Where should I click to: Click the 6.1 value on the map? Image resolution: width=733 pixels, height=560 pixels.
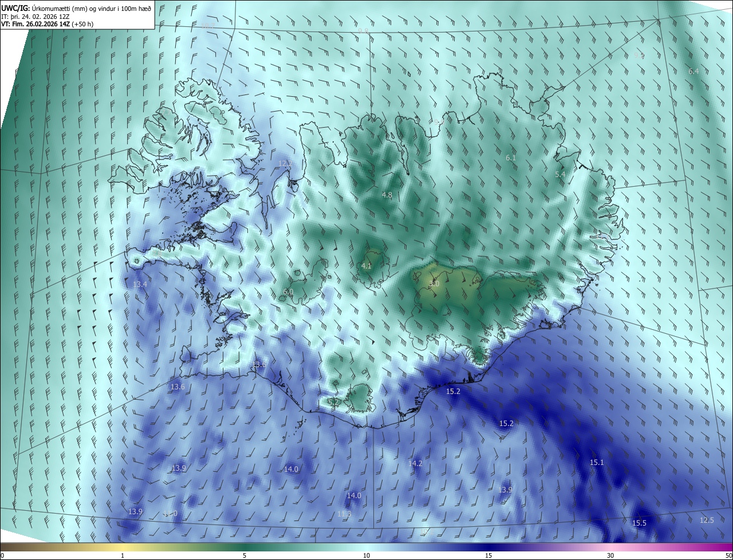point(511,157)
